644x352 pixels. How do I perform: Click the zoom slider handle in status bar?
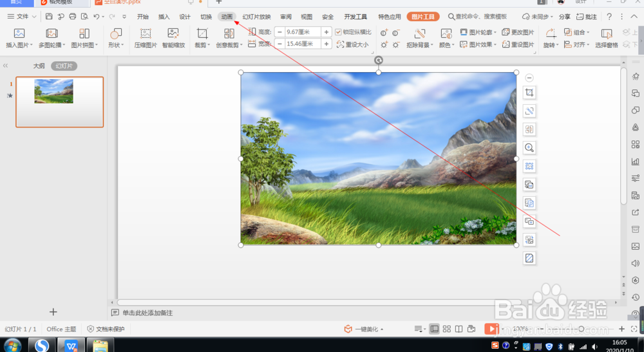pyautogui.click(x=581, y=329)
